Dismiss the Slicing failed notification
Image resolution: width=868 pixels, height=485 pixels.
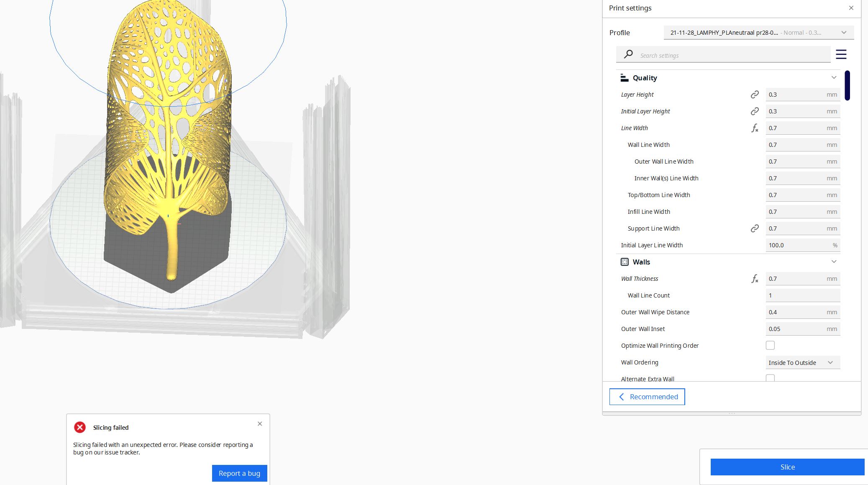click(260, 423)
